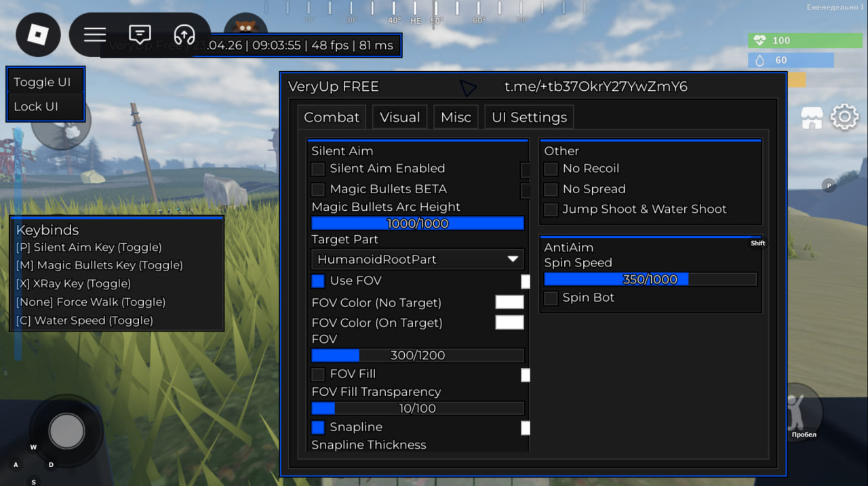Click the AntiAim section label

(x=569, y=247)
